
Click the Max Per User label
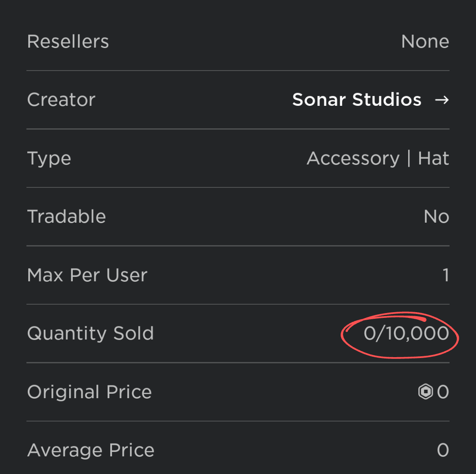tap(87, 275)
